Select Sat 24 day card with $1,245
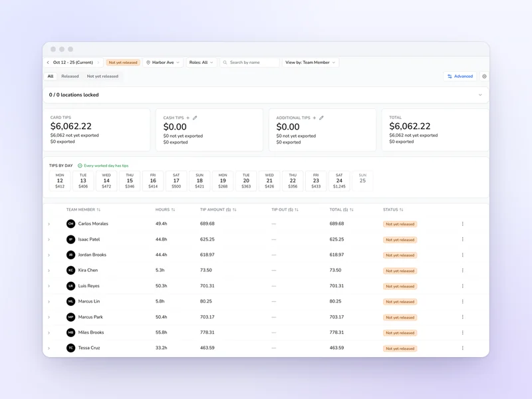Viewport: 532px width, 399px height. [x=339, y=181]
